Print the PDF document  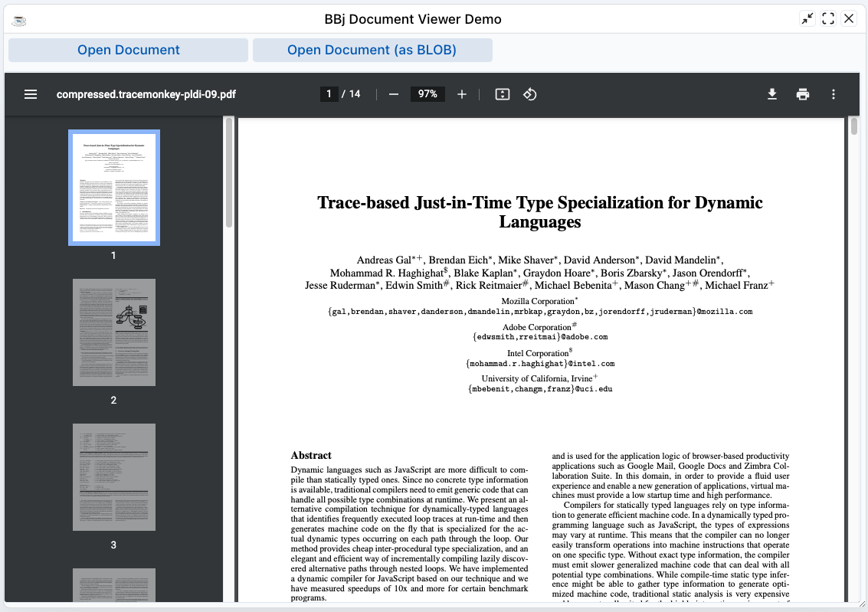click(803, 94)
